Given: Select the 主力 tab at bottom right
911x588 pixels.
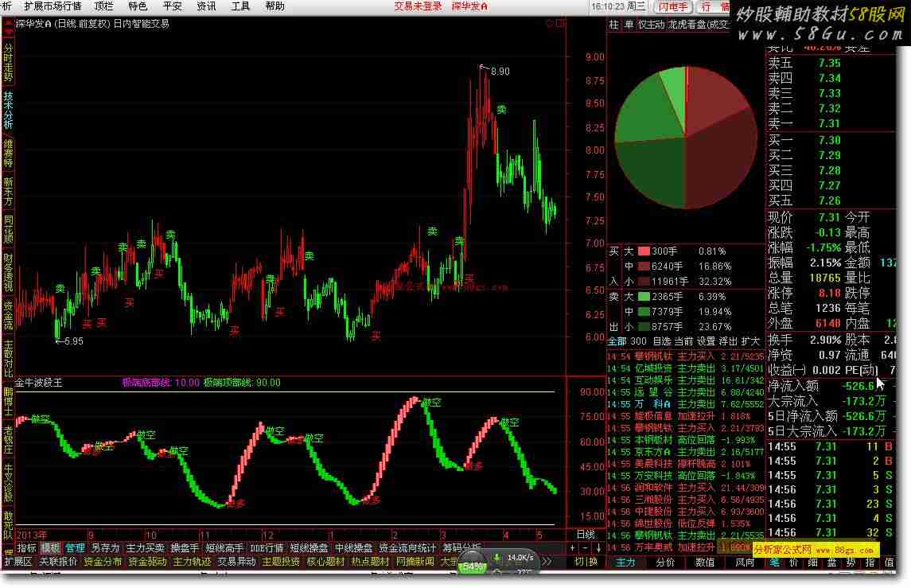Looking at the screenshot, I should [625, 562].
